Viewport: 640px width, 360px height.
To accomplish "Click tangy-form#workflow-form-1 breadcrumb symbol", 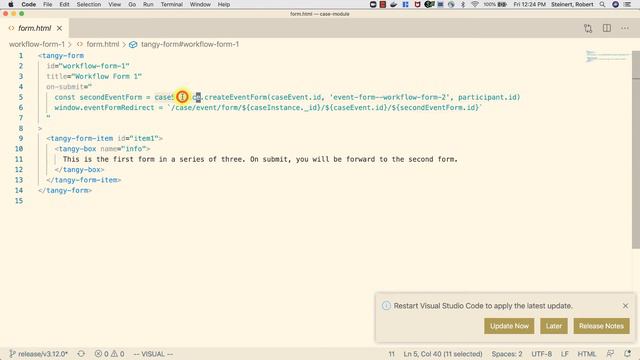I will (x=190, y=44).
